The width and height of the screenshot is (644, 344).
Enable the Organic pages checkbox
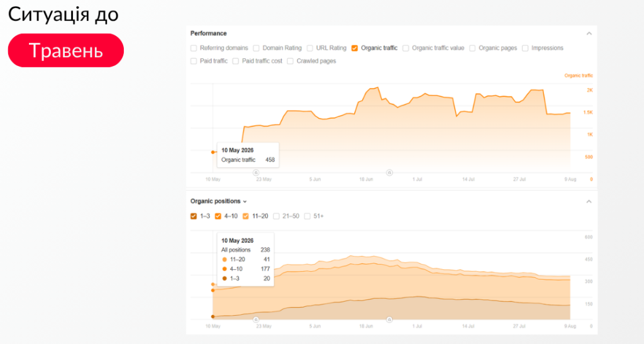click(x=472, y=48)
